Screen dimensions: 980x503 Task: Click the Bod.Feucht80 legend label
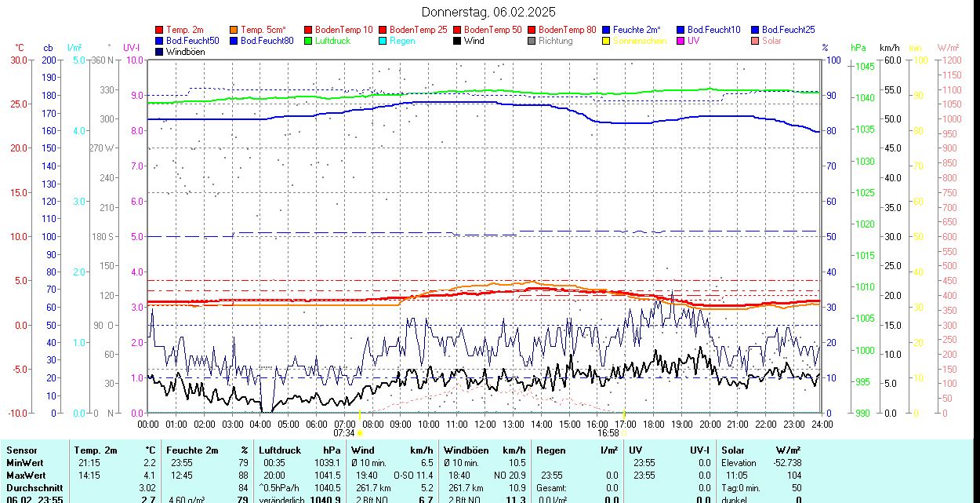(267, 41)
